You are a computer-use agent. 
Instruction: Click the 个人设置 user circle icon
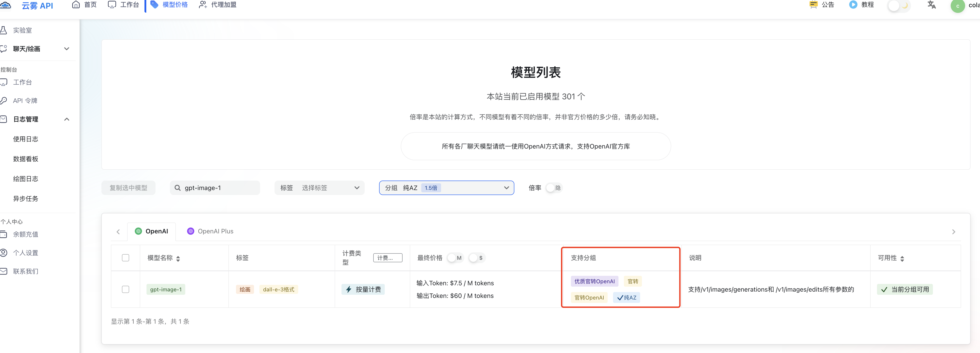click(3, 253)
